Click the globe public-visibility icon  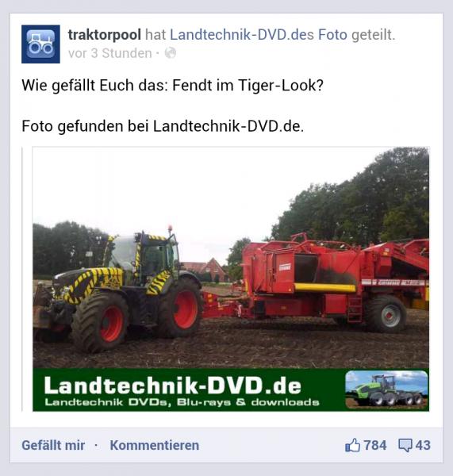(x=171, y=53)
